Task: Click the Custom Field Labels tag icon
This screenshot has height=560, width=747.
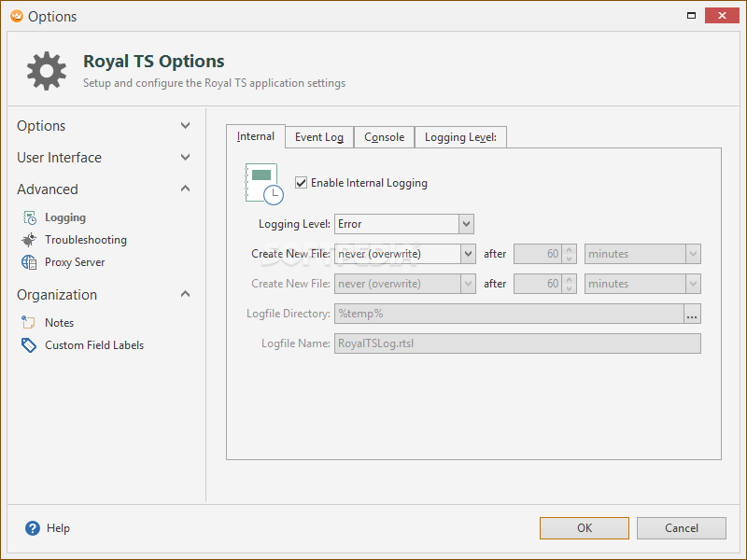Action: pyautogui.click(x=29, y=345)
